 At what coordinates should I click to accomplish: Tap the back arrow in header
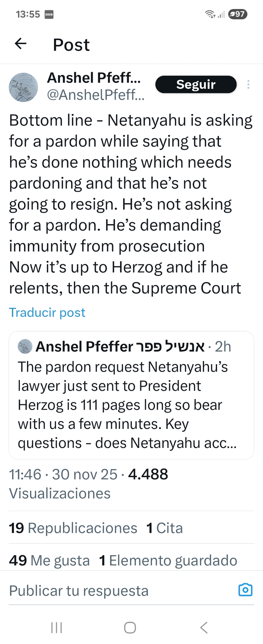(x=21, y=43)
